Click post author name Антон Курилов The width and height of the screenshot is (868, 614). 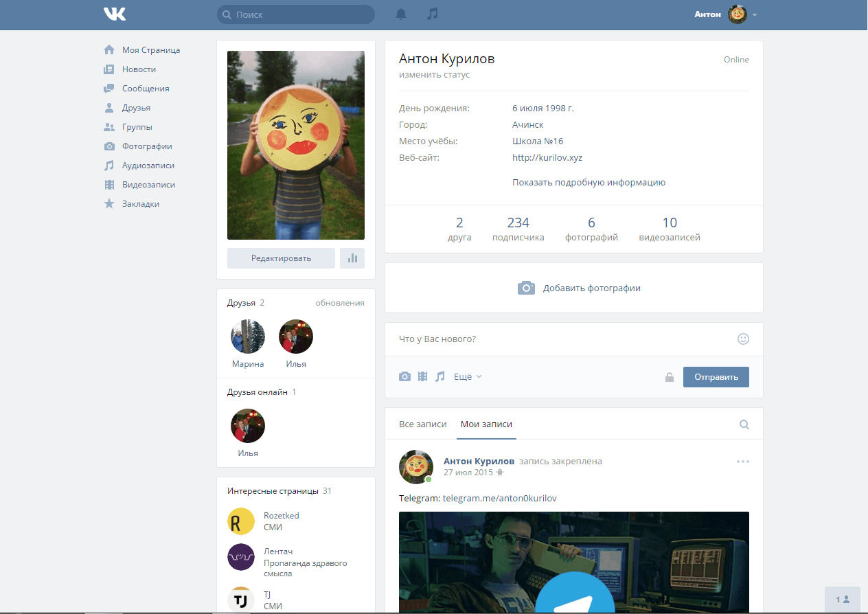[x=479, y=461]
